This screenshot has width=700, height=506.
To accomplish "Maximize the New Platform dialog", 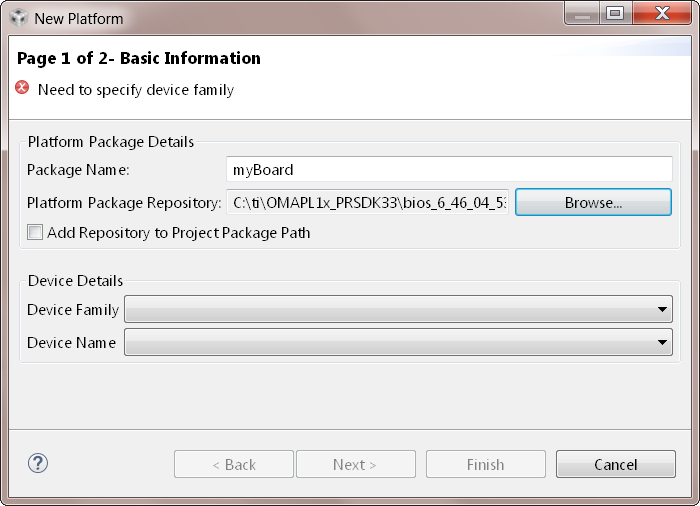I will (x=615, y=13).
